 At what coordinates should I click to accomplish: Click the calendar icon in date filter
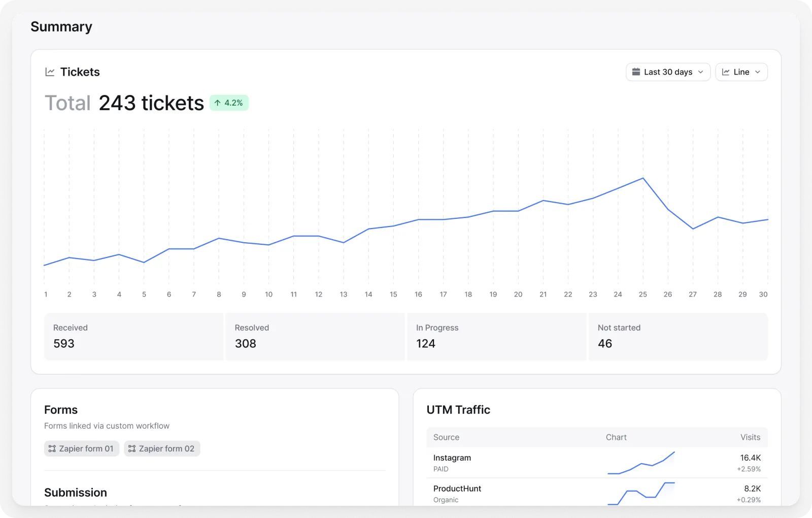coord(636,72)
